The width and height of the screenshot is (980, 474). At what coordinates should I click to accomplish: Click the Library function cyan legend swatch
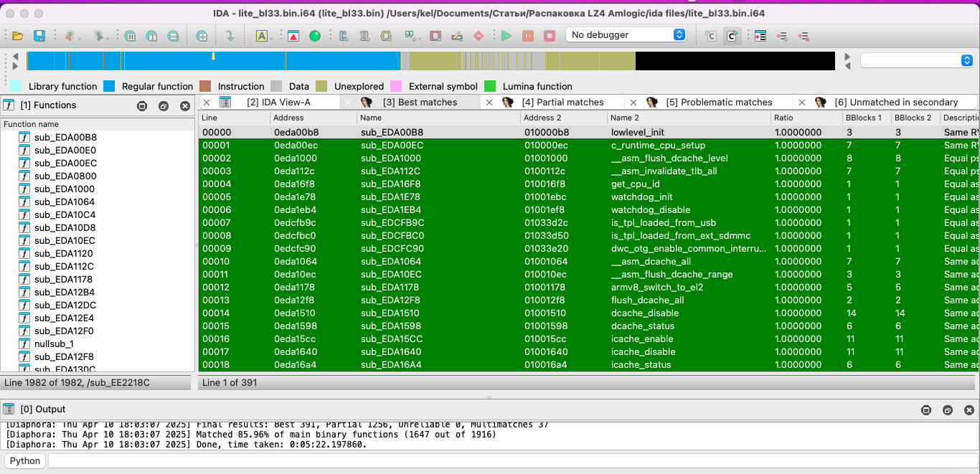(x=16, y=86)
